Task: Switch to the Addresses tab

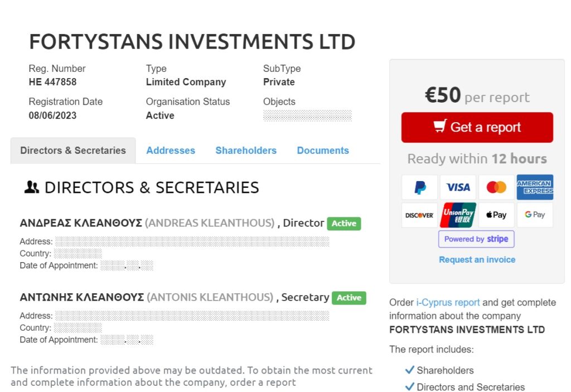Action: point(171,151)
